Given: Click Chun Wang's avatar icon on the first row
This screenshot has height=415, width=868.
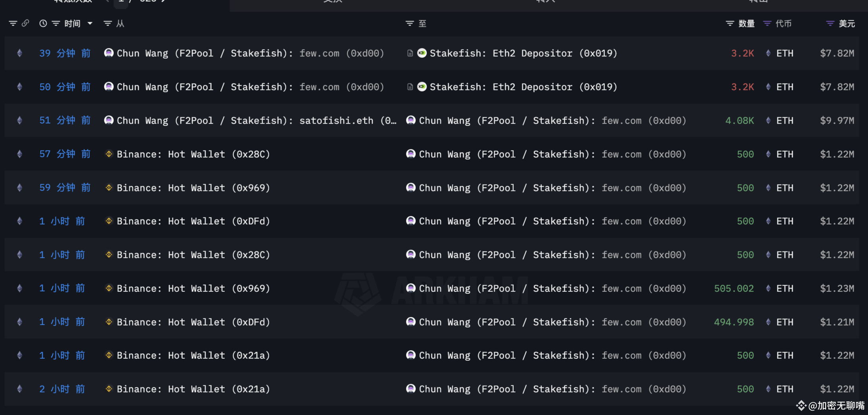Looking at the screenshot, I should pyautogui.click(x=108, y=53).
